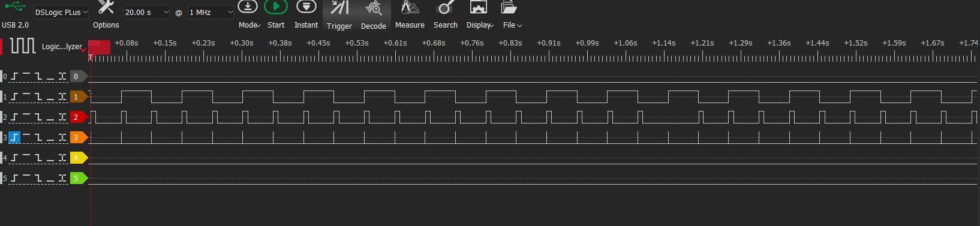Viewport: 980px width, 226px height.
Task: Toggle rising edge trigger on channel 3
Action: tap(14, 137)
